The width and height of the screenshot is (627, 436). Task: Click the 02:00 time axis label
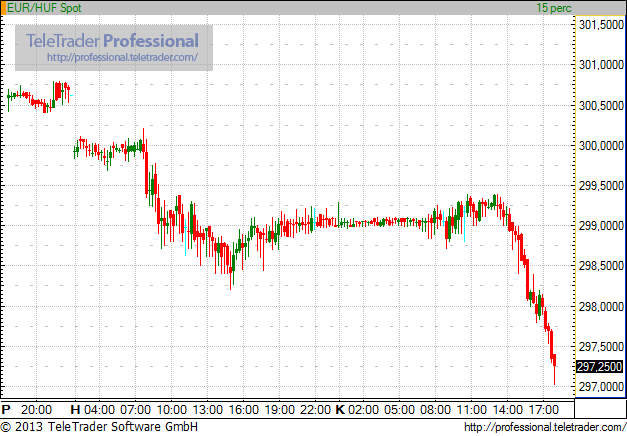(363, 410)
